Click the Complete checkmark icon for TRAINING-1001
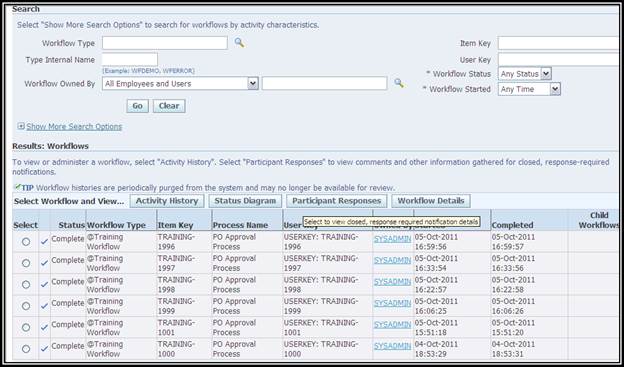The width and height of the screenshot is (624, 367). 45,327
